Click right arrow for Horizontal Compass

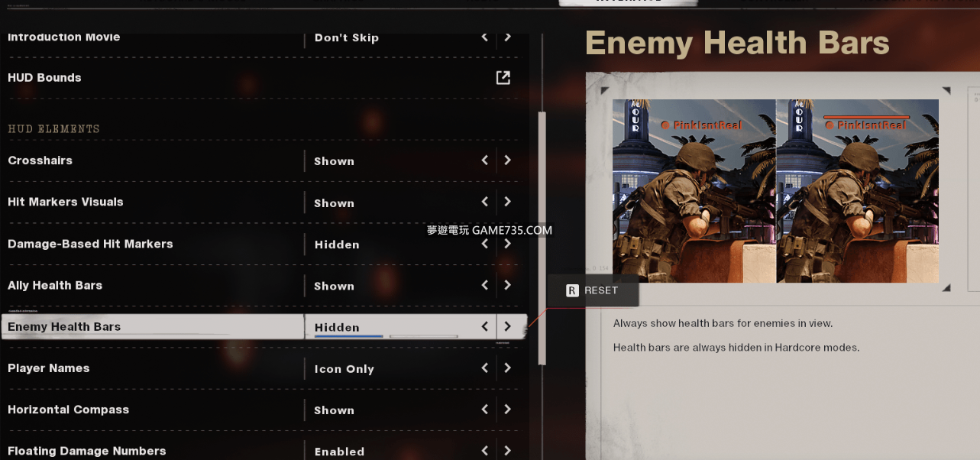coord(508,410)
